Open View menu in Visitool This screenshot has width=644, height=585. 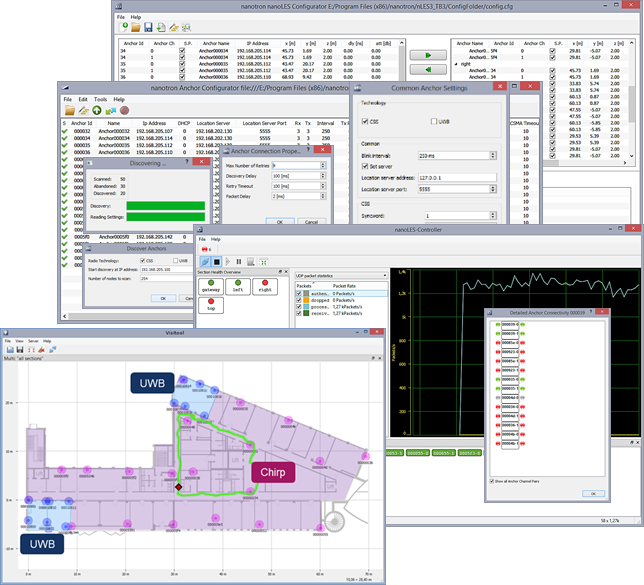coord(19,341)
